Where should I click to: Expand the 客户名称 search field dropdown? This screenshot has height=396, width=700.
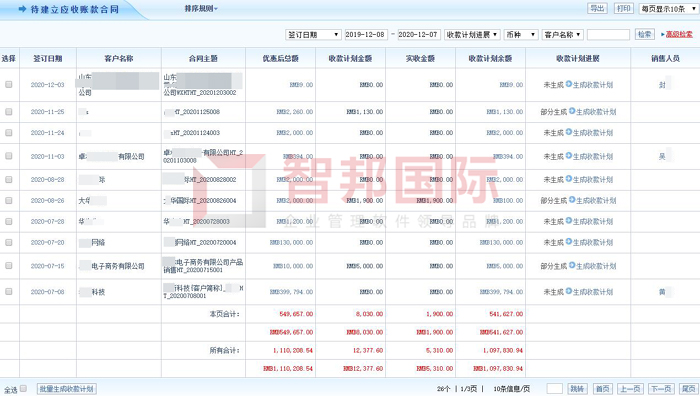tap(562, 34)
